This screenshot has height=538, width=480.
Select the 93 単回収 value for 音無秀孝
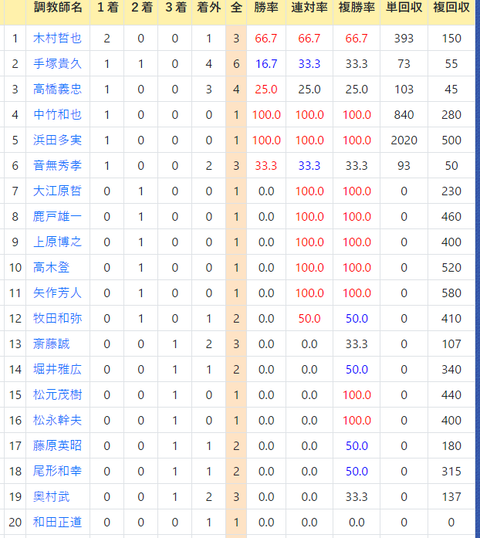pyautogui.click(x=404, y=165)
